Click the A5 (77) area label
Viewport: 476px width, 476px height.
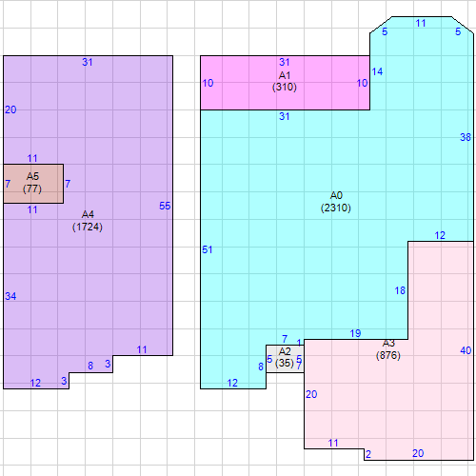pyautogui.click(x=32, y=183)
